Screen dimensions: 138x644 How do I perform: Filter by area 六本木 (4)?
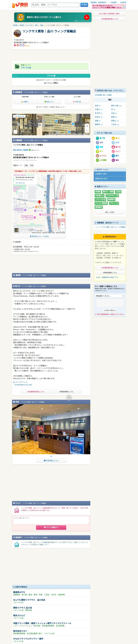pos(115,125)
